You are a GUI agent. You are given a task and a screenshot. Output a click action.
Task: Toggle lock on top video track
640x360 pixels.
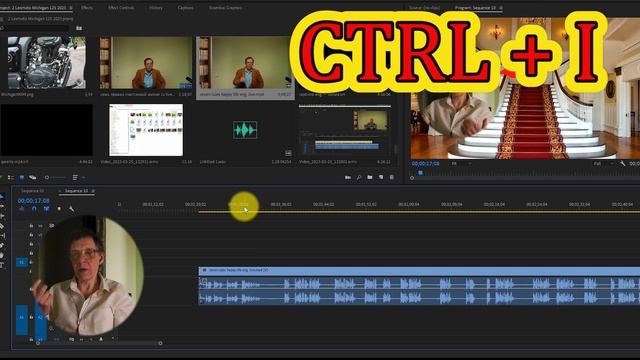point(31,226)
